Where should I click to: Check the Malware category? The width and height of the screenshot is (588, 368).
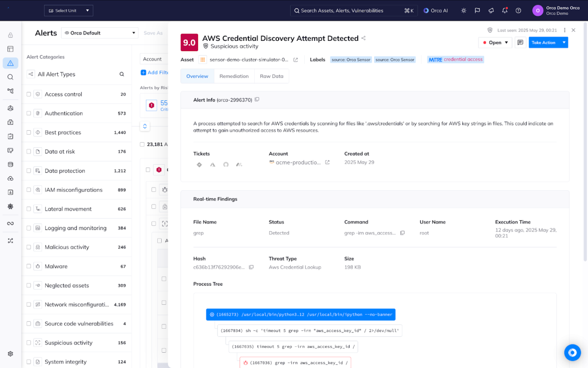point(28,266)
